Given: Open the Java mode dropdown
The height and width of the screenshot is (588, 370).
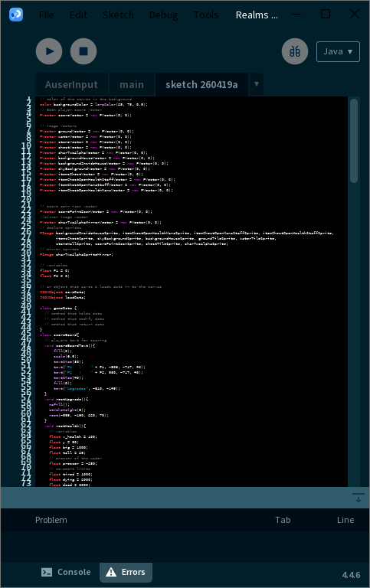Looking at the screenshot, I should (338, 51).
